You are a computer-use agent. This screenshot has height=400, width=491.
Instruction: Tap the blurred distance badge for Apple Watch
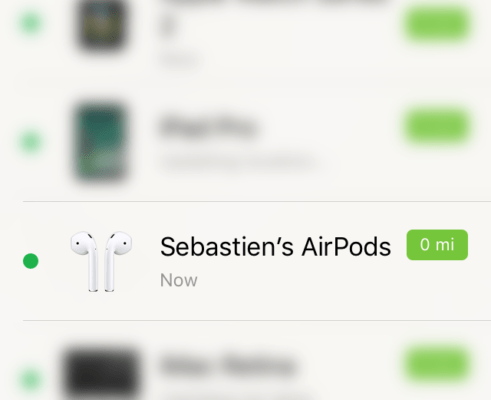(437, 25)
